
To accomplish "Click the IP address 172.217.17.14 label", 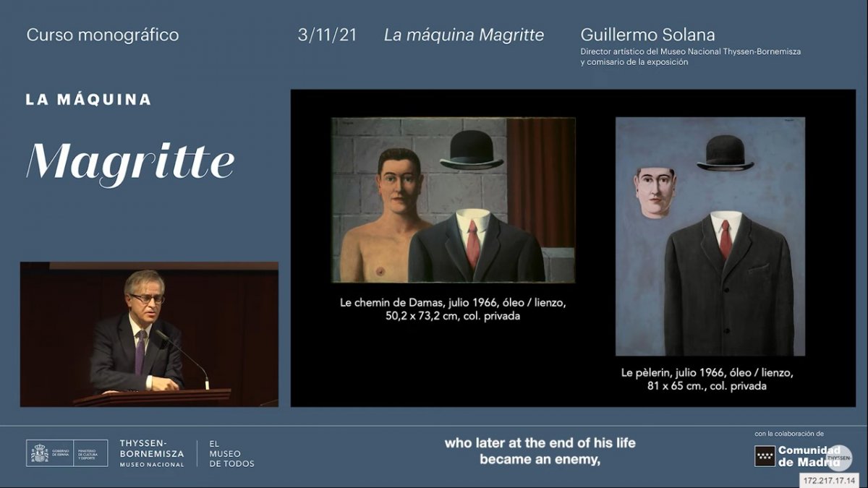I will coord(830,480).
